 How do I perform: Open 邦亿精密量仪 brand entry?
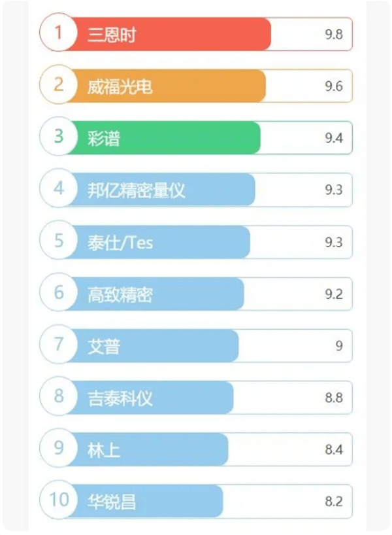coord(136,190)
